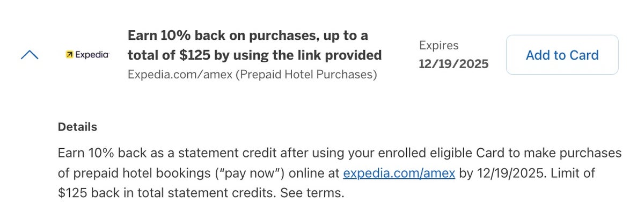644x217 pixels.
Task: Click headline line "total of $125 by using the link provided"
Action: (x=254, y=55)
